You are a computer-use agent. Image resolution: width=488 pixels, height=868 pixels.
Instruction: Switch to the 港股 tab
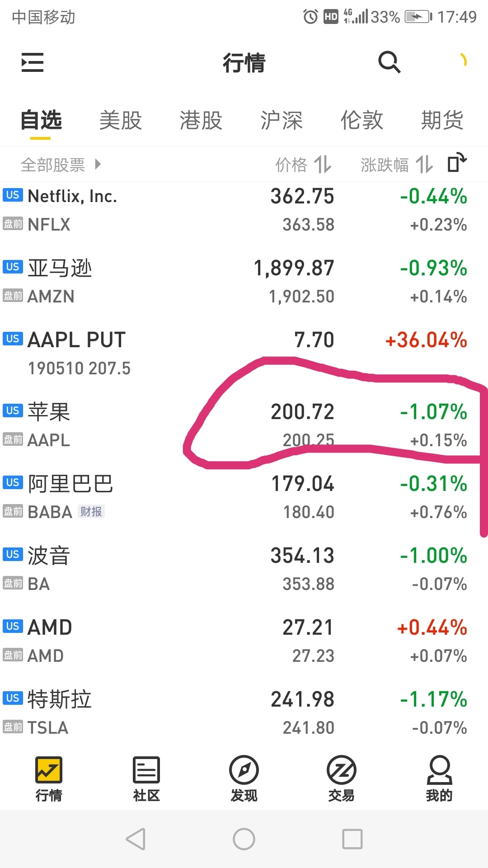201,120
